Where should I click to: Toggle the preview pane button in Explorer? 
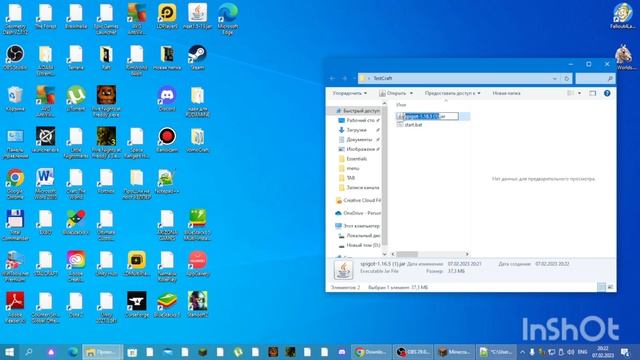pos(592,93)
